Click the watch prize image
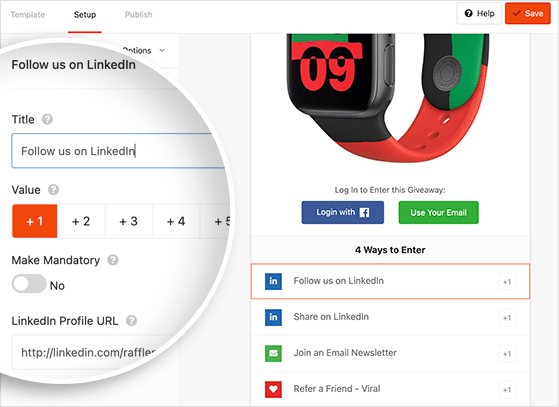The width and height of the screenshot is (559, 407). [x=388, y=97]
